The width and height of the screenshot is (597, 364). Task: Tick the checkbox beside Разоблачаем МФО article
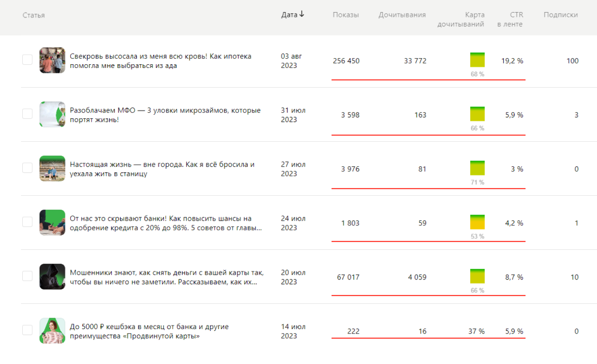pos(27,114)
